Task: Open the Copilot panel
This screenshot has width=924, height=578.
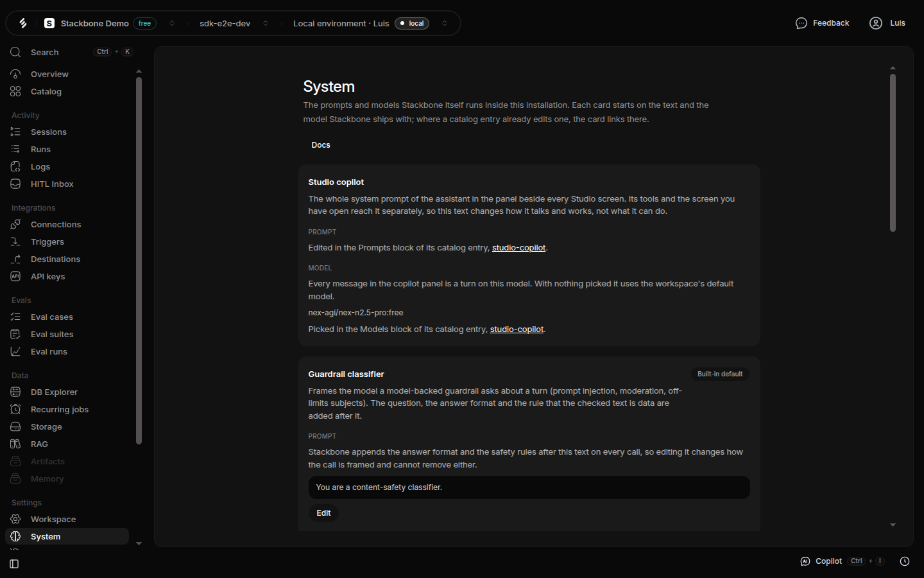Action: [x=843, y=561]
